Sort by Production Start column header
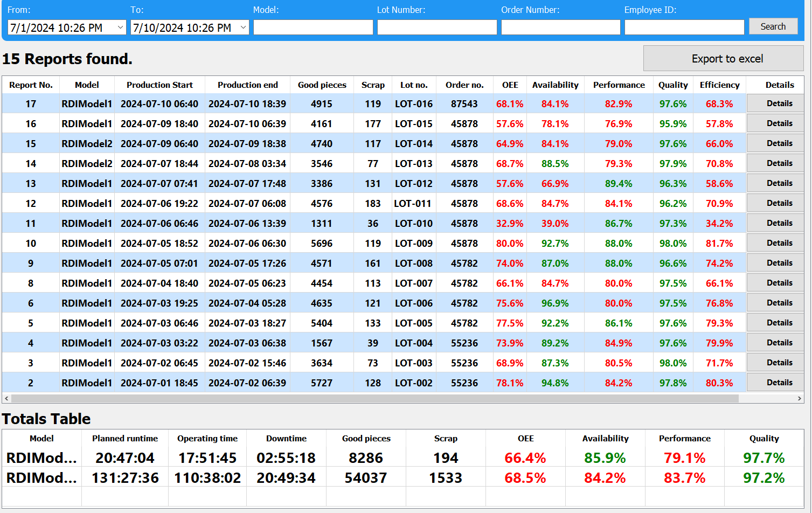812x513 pixels. (159, 85)
